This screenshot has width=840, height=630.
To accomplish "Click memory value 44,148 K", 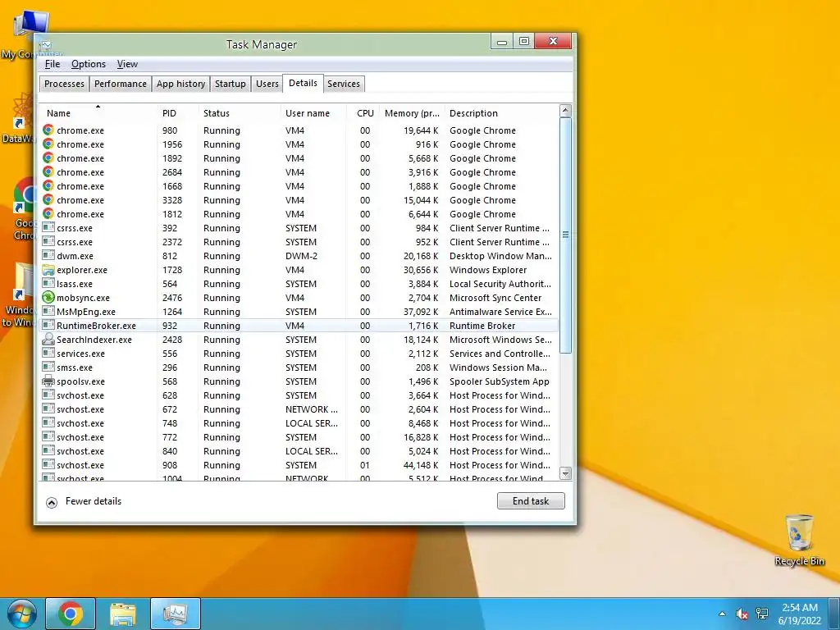I will 421,465.
